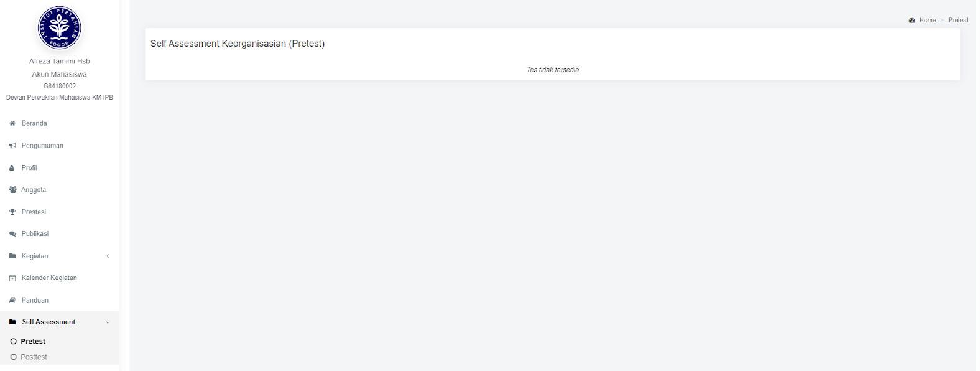Open the Pengumuman menu

(x=42, y=146)
